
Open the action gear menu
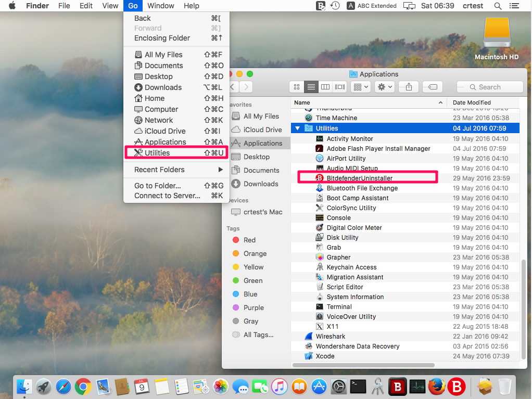click(384, 87)
